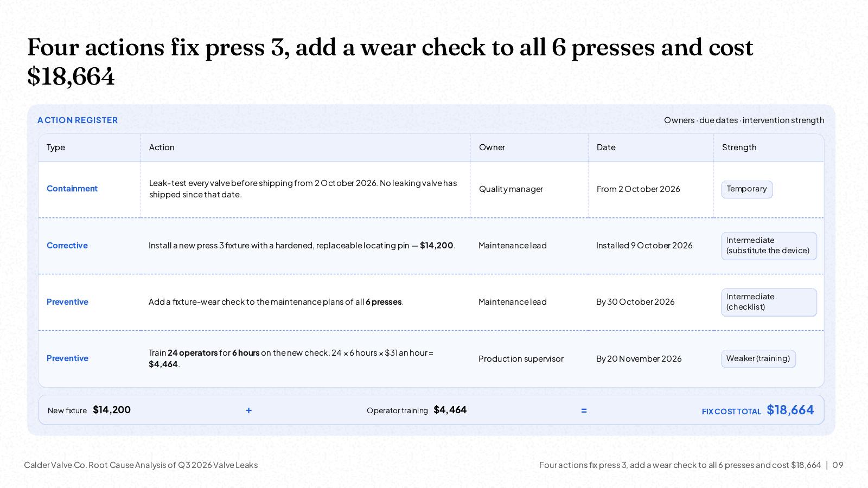868x488 pixels.
Task: Click the 'Intermediate (substitute the device)' badge
Action: 769,246
